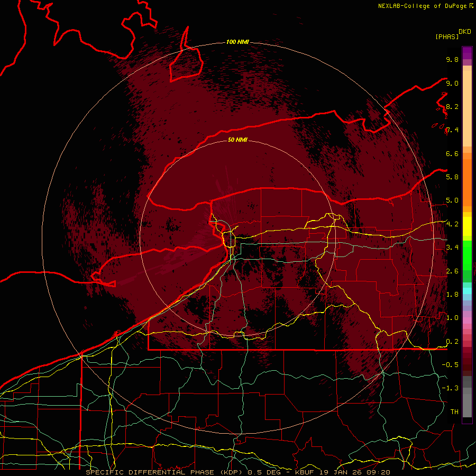Pick the purple segment atop the colorbar
Image resolution: width=476 pixels, height=476 pixels.
coord(467,53)
